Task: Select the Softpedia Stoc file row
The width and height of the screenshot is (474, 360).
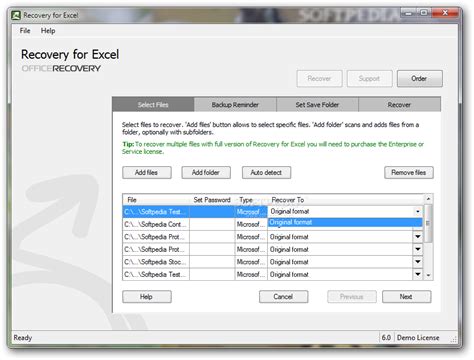Action: tap(156, 262)
